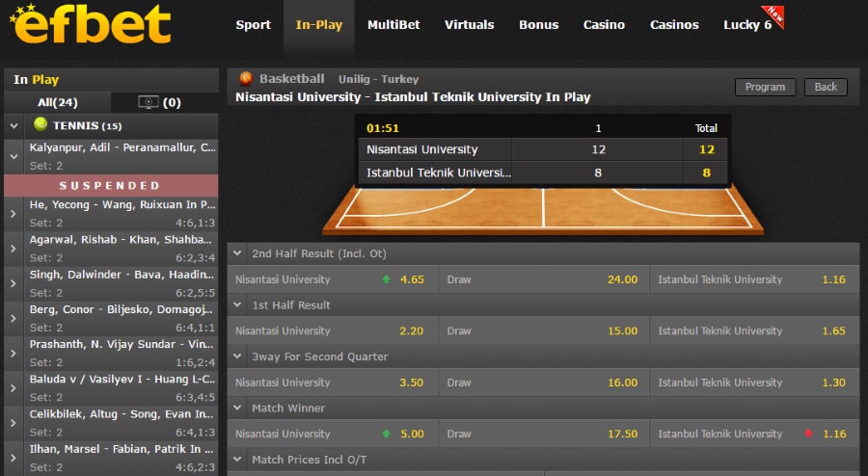Viewport: 868px width, 476px height.
Task: Click Nisantasi University total score 12
Action: click(706, 149)
